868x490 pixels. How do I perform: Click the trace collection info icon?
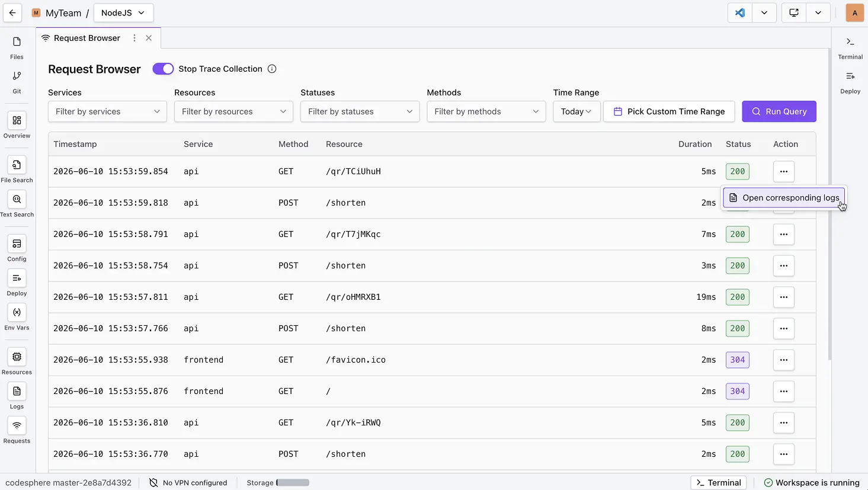point(272,69)
